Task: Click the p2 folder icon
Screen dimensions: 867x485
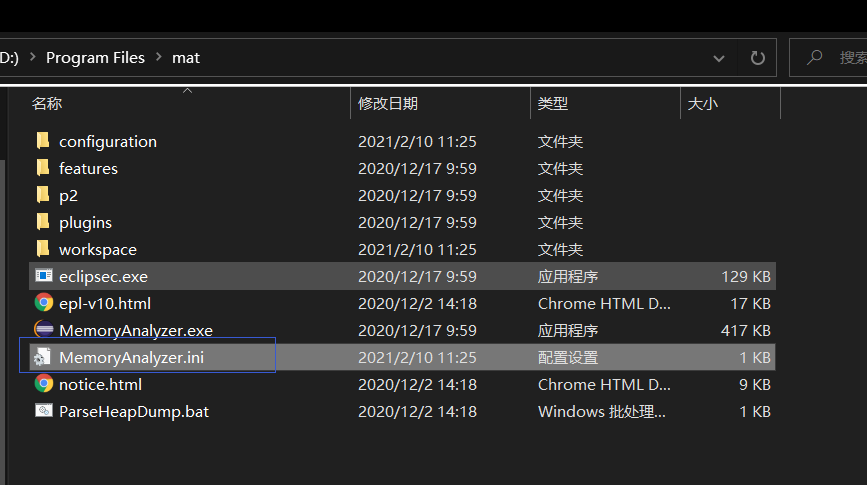Action: 43,195
